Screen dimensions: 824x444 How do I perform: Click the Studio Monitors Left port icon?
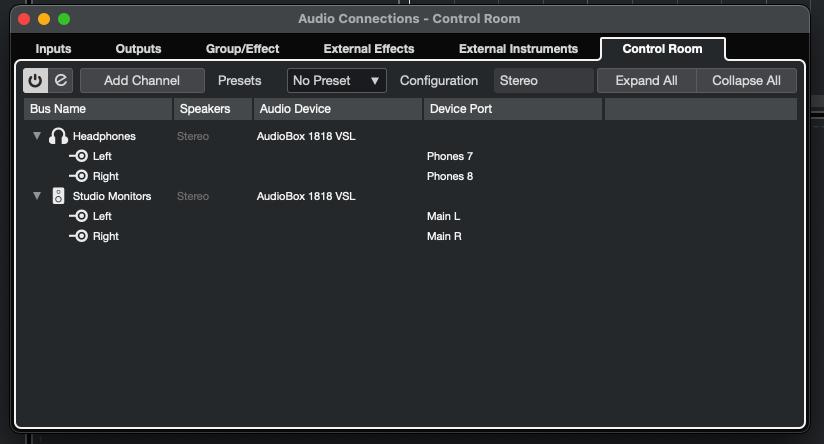point(79,216)
